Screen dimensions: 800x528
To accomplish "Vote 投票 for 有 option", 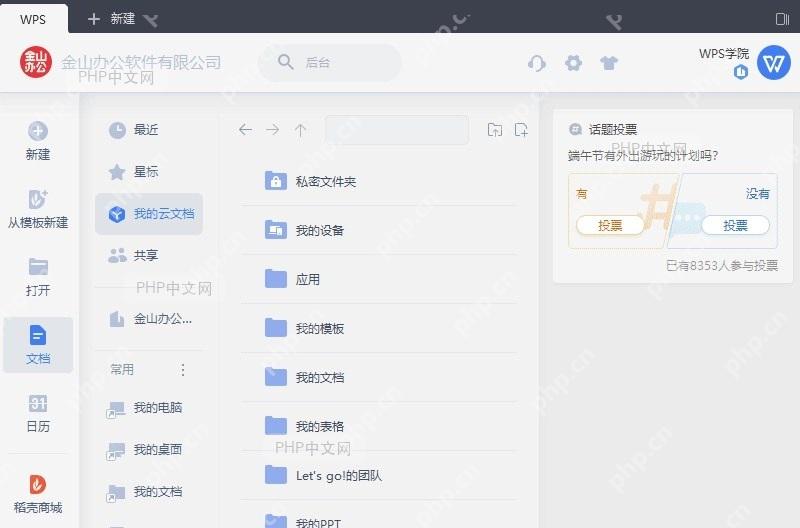I will tap(610, 225).
